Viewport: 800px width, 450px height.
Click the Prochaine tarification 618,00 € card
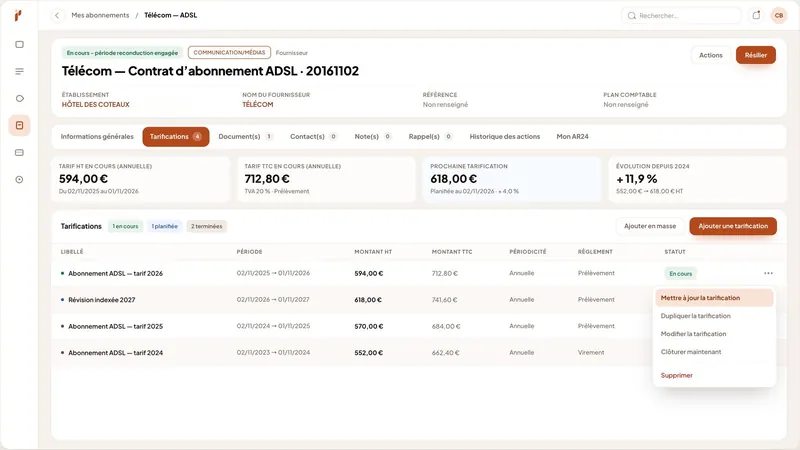tap(512, 179)
